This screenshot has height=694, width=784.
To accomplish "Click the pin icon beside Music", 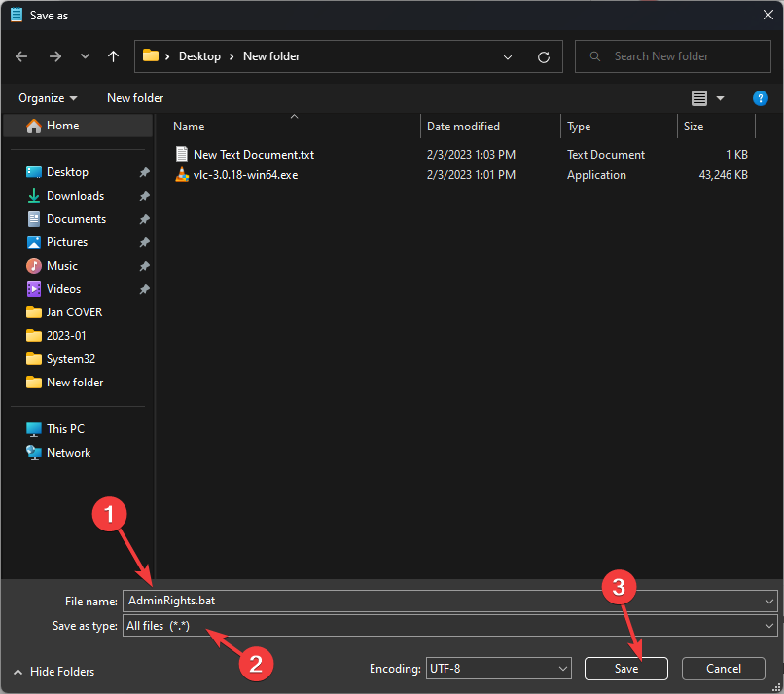I will pos(145,266).
